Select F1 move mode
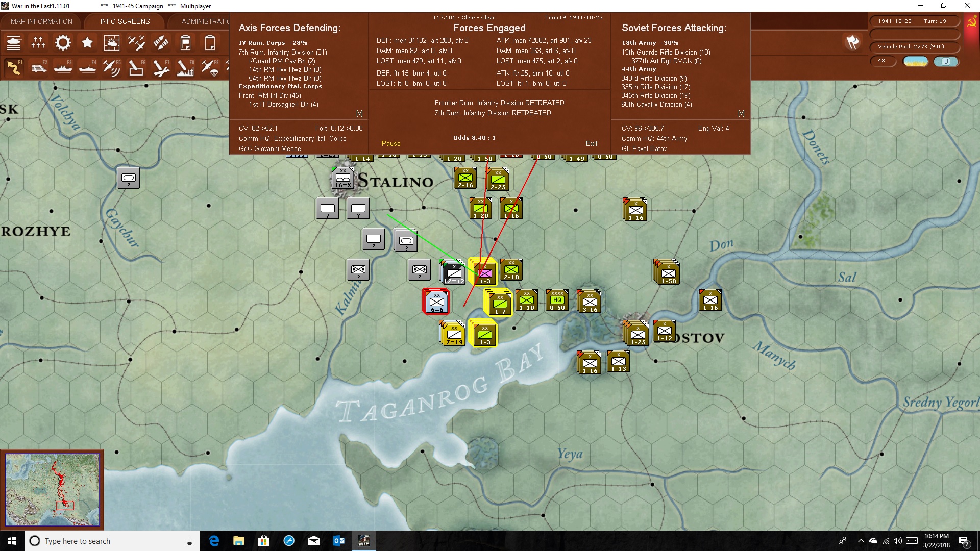The image size is (980, 551). tap(14, 67)
